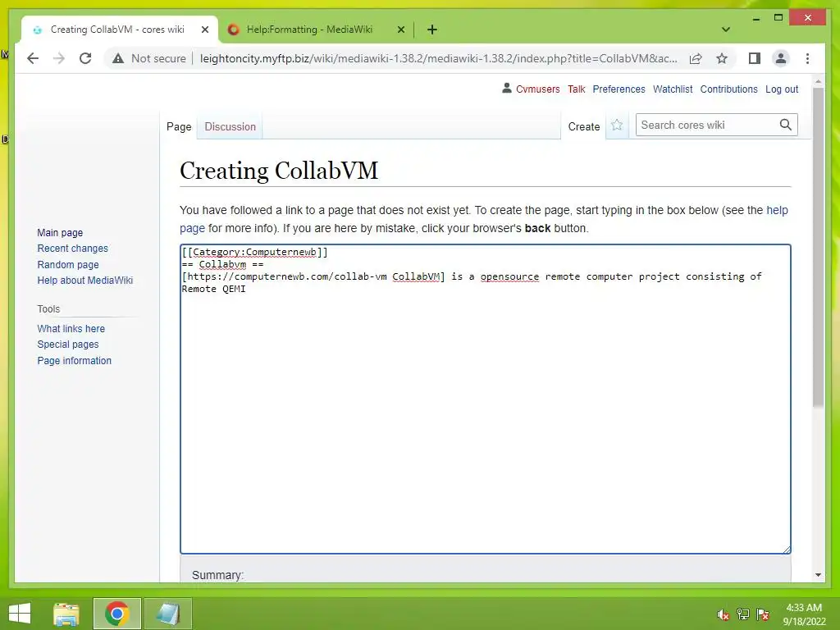Select the Creating CollabVM browser tab
840x630 pixels.
117,30
